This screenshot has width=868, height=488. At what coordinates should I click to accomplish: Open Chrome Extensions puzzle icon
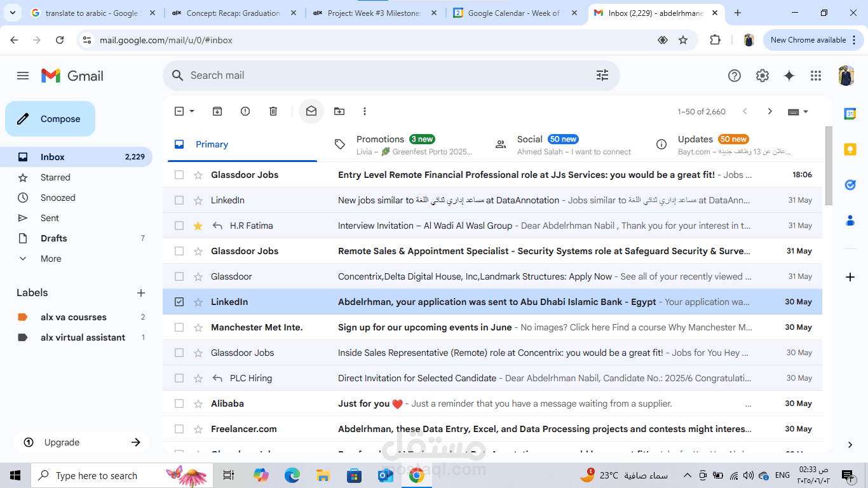(x=715, y=40)
